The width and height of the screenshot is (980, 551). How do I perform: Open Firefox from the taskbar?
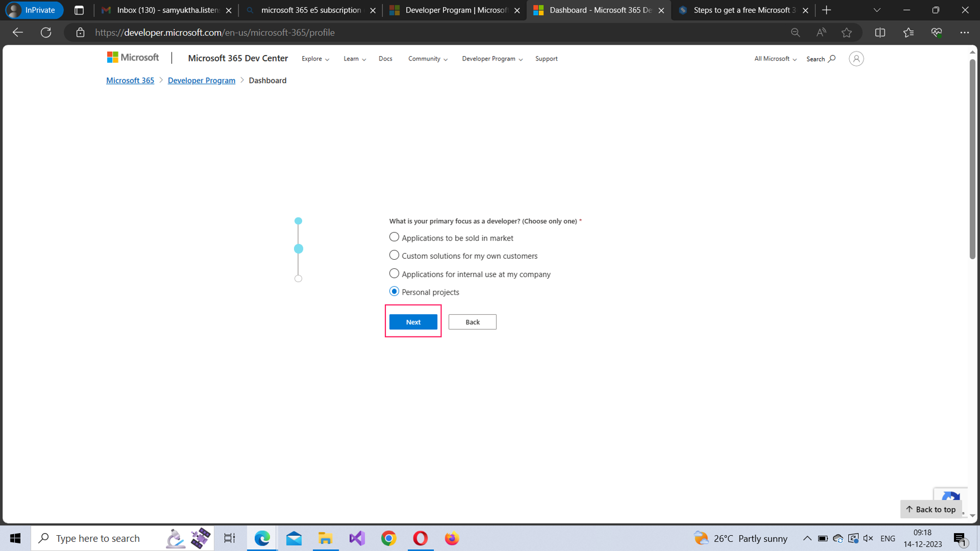tap(452, 538)
